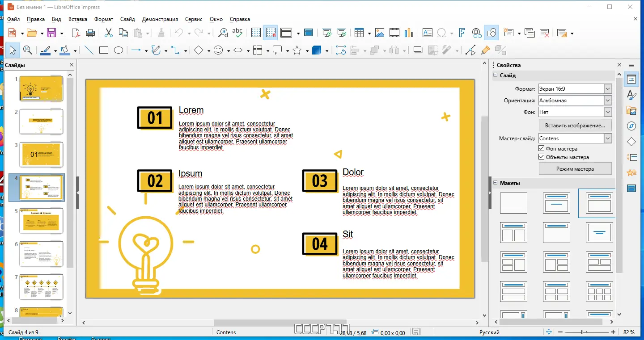Image resolution: width=644 pixels, height=340 pixels.
Task: Open the 'Демонстрация' menu
Action: point(160,19)
